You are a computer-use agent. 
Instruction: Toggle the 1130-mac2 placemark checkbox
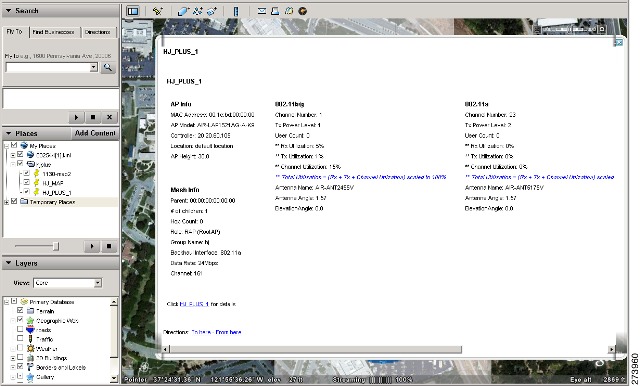click(27, 173)
